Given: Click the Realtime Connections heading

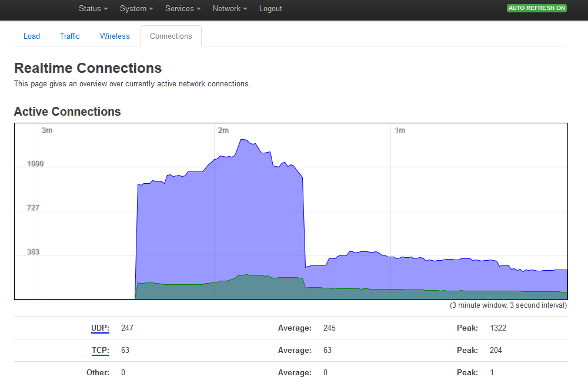Looking at the screenshot, I should tap(88, 68).
